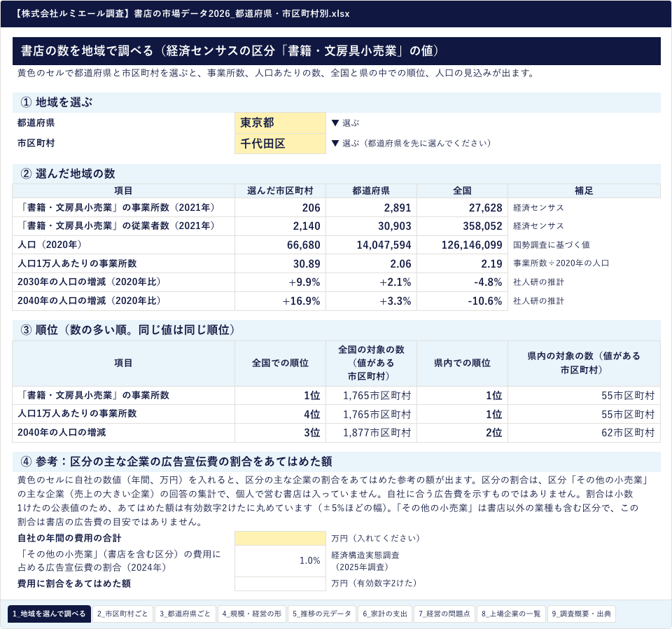Select the 全国での順位 column header
This screenshot has height=629, width=672.
(x=280, y=363)
